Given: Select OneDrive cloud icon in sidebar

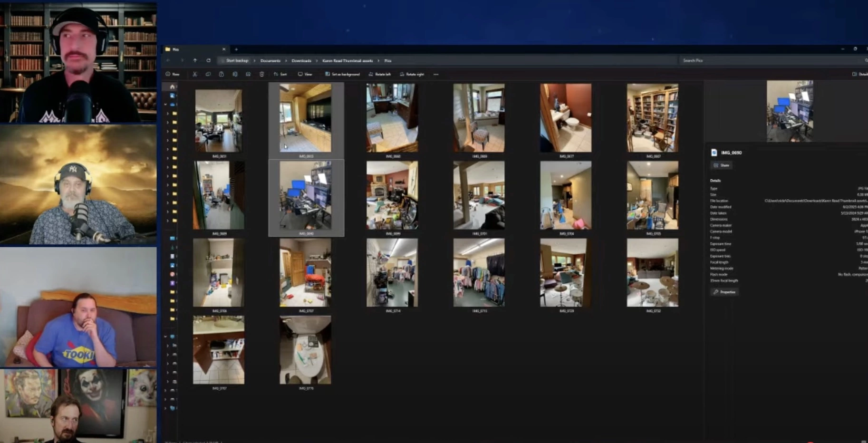Looking at the screenshot, I should (173, 104).
